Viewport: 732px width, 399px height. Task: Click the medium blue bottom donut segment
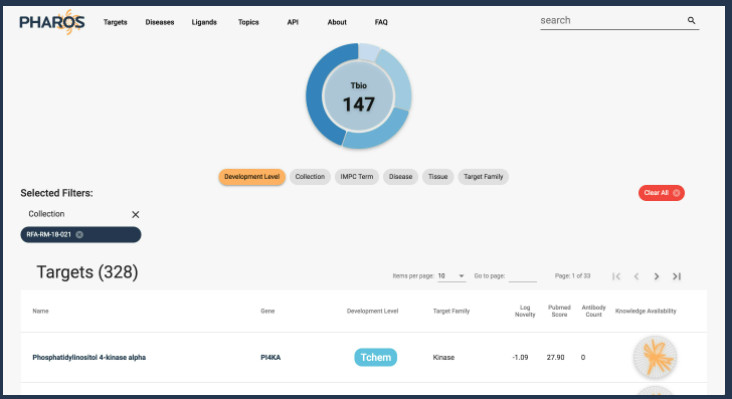click(376, 132)
